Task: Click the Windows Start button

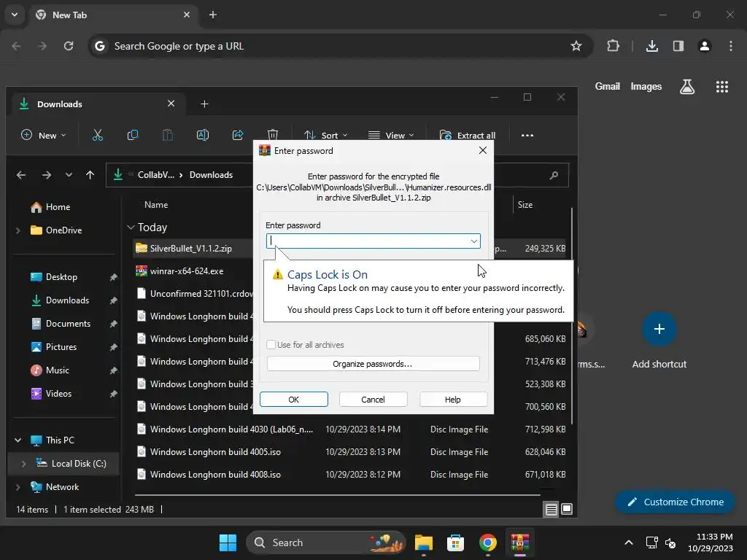Action: click(x=228, y=542)
